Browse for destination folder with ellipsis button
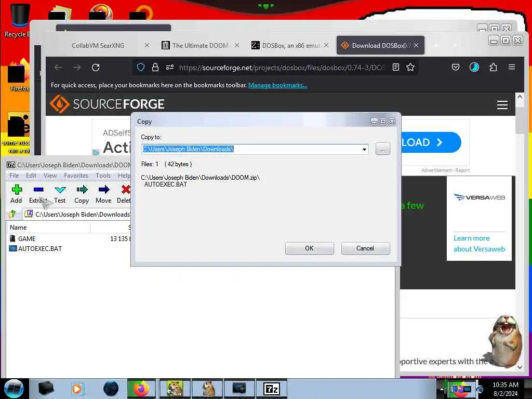Image resolution: width=532 pixels, height=399 pixels. [x=383, y=149]
